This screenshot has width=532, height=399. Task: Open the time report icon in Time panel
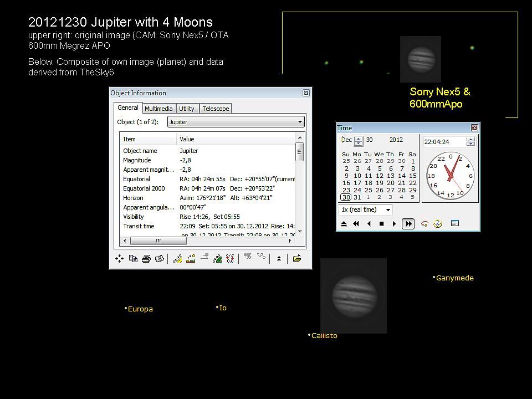click(x=456, y=223)
